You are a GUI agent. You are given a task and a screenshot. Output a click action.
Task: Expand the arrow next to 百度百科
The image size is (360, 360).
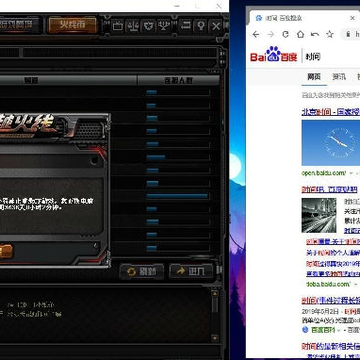click(338, 330)
